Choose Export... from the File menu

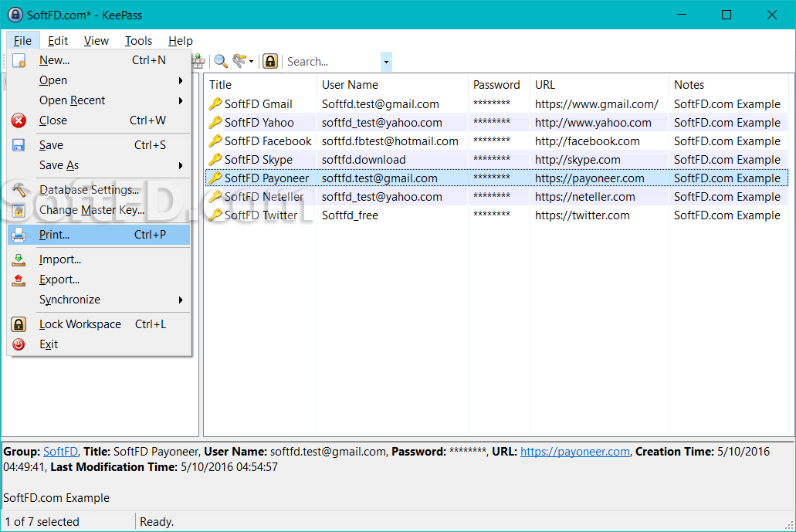[99, 280]
